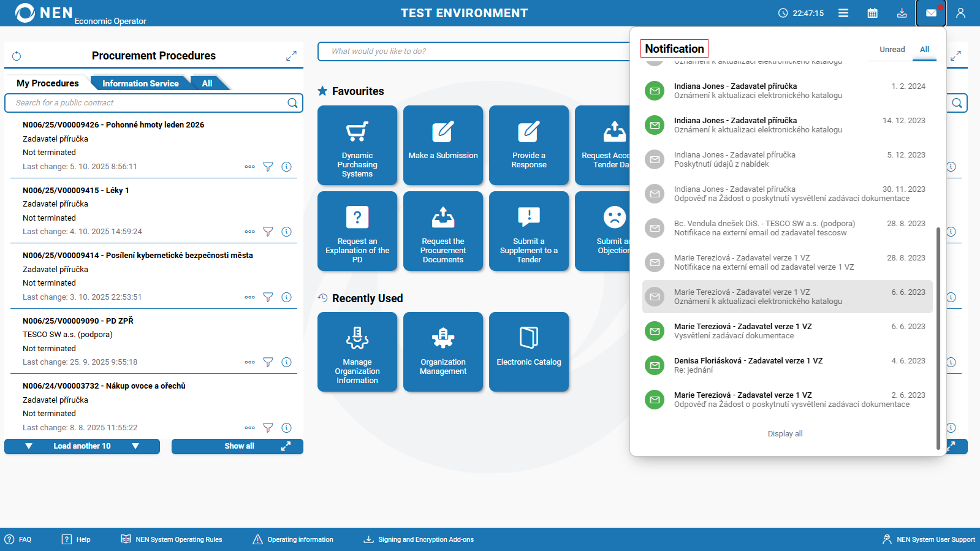Select the All procedures tab

pos(207,83)
